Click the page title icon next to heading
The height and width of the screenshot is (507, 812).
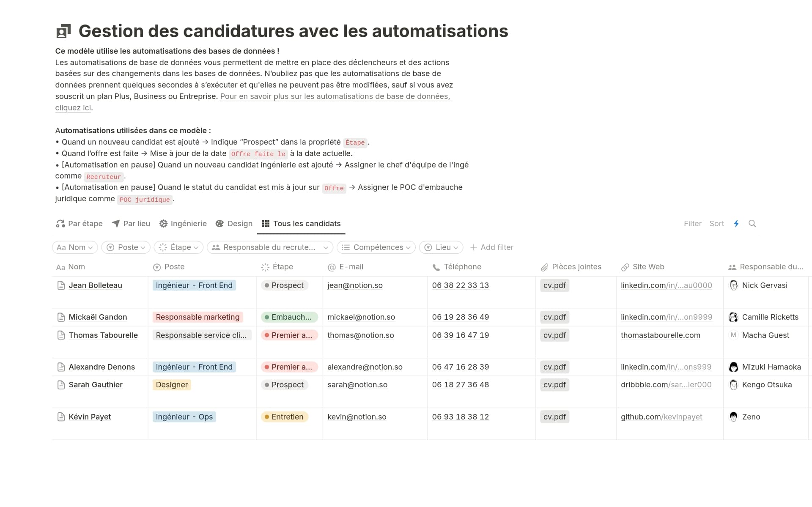(63, 31)
